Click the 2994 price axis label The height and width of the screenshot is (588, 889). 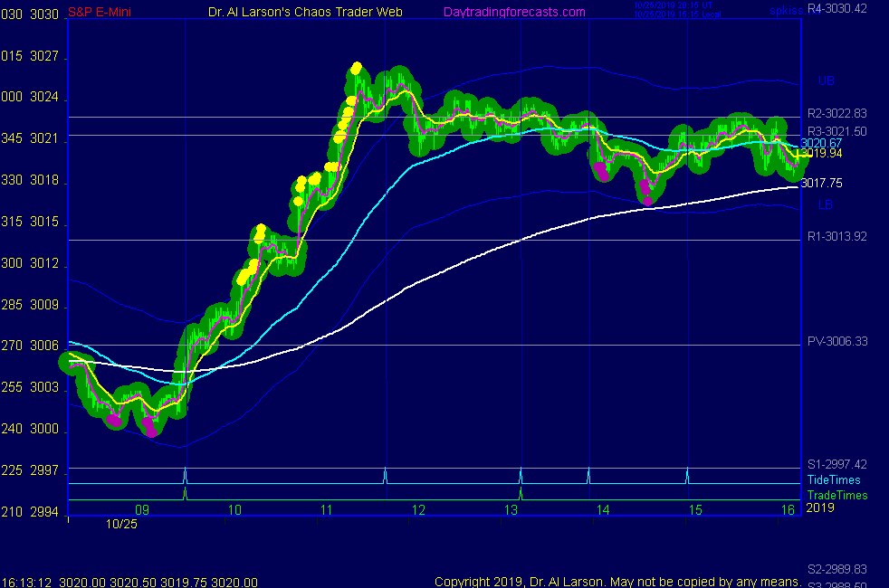[44, 512]
